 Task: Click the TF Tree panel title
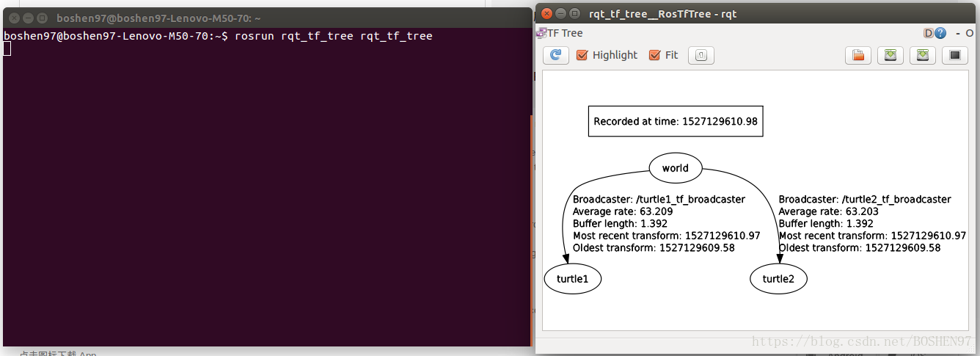tap(565, 33)
